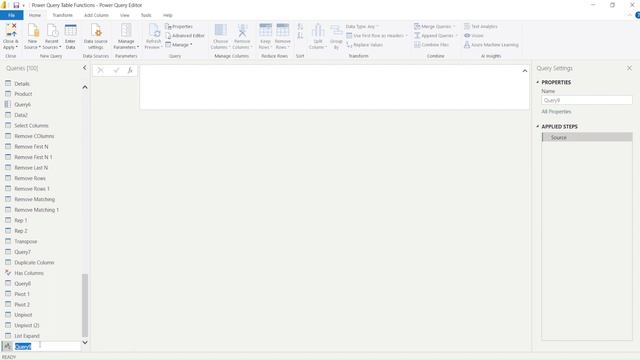640x360 pixels.
Task: Click Keep Rows icon
Action: [265, 31]
